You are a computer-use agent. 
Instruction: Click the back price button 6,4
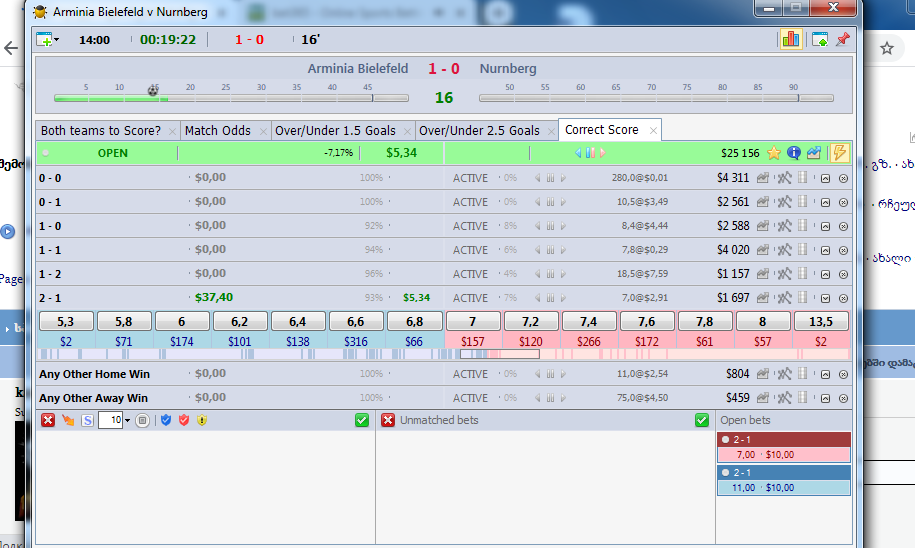(x=298, y=322)
